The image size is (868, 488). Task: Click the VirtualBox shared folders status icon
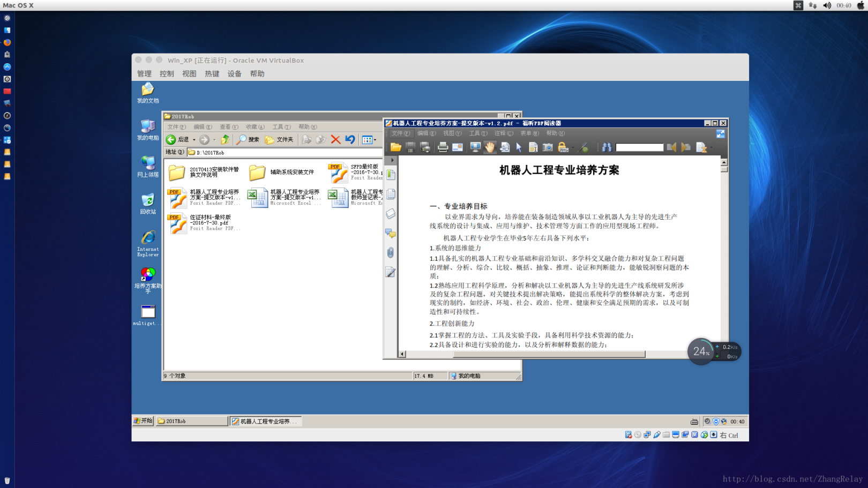pos(666,435)
